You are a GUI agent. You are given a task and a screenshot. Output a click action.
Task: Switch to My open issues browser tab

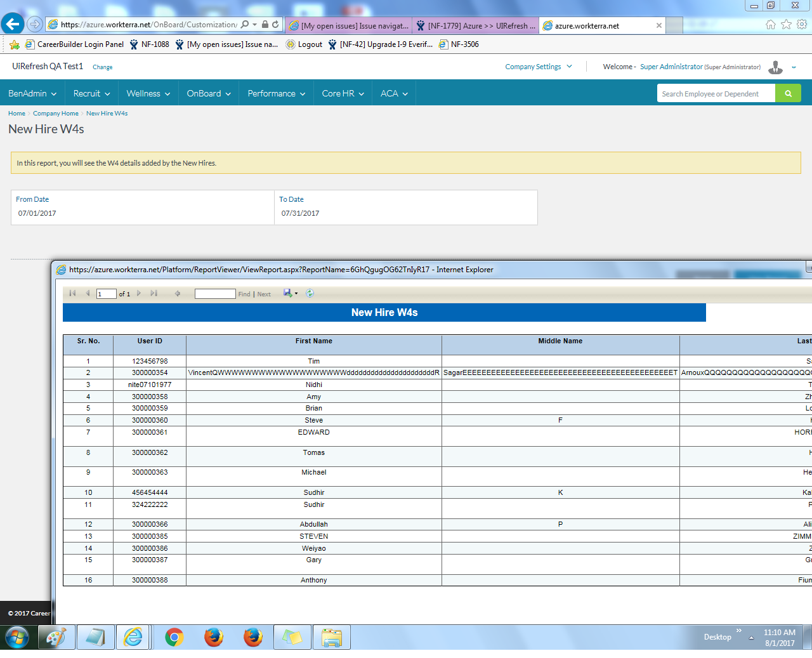tap(349, 25)
